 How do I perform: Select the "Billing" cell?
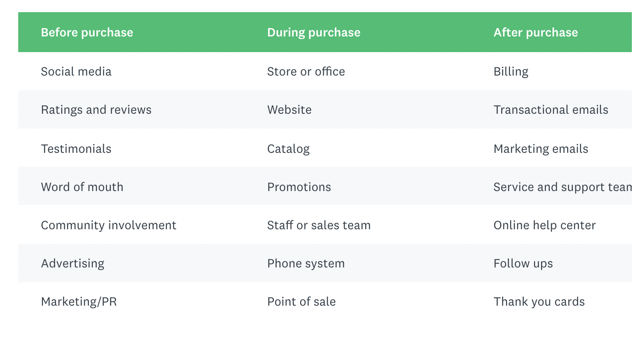511,72
